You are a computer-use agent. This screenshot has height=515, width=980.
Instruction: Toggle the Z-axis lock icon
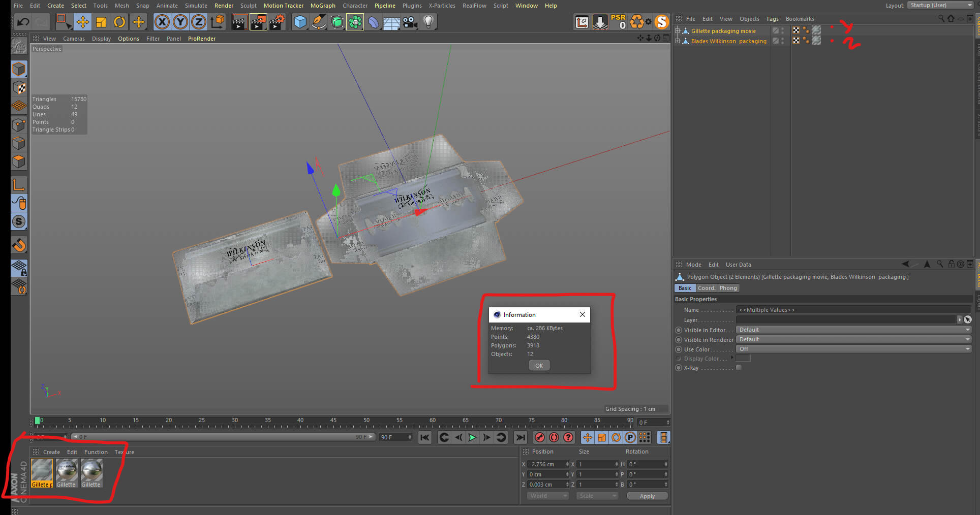[x=198, y=22]
